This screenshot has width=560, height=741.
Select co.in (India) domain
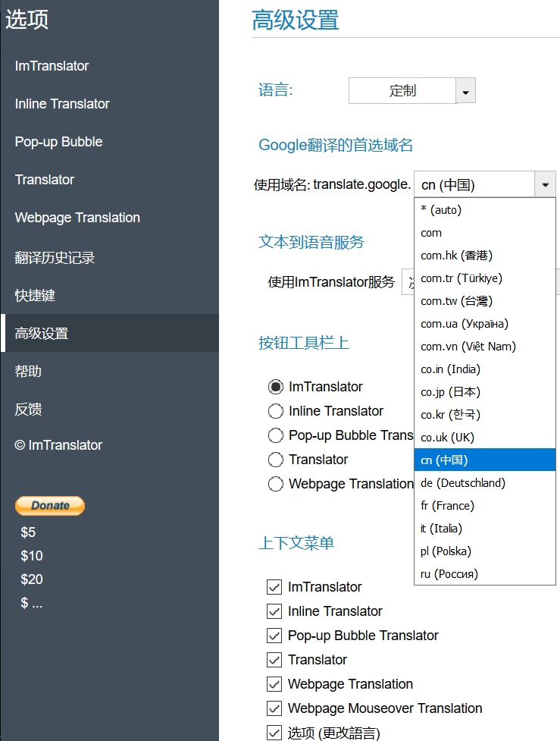(x=485, y=369)
